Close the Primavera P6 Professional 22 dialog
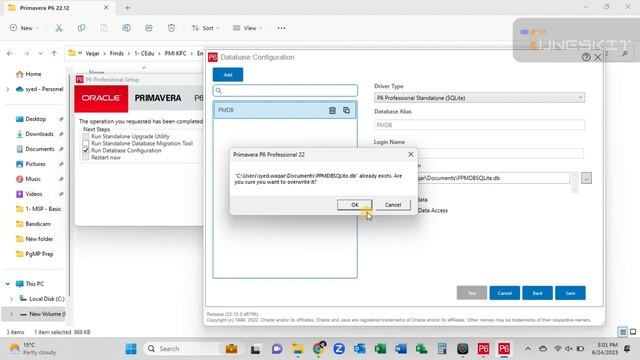This screenshot has height=360, width=640. tap(411, 154)
